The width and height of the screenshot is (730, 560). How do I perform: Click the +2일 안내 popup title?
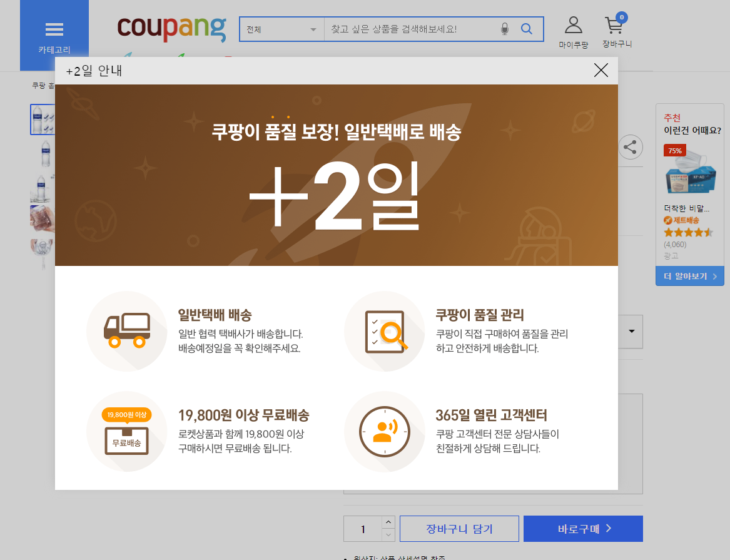tap(94, 71)
